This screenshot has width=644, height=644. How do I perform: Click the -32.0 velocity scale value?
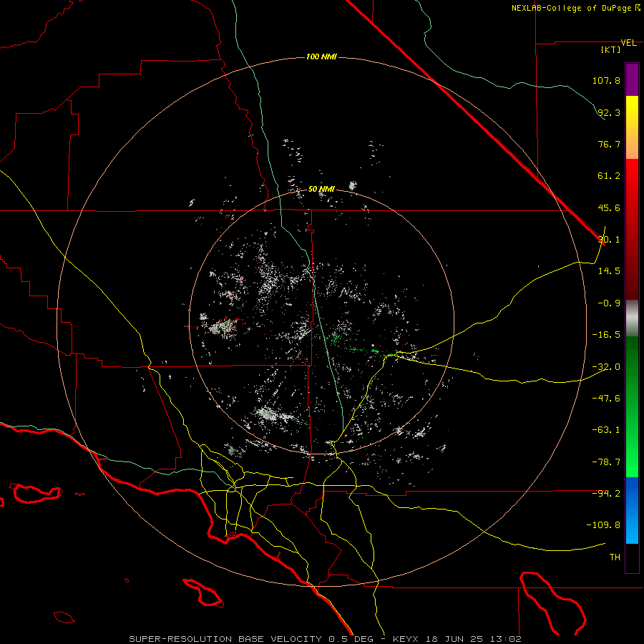point(606,367)
